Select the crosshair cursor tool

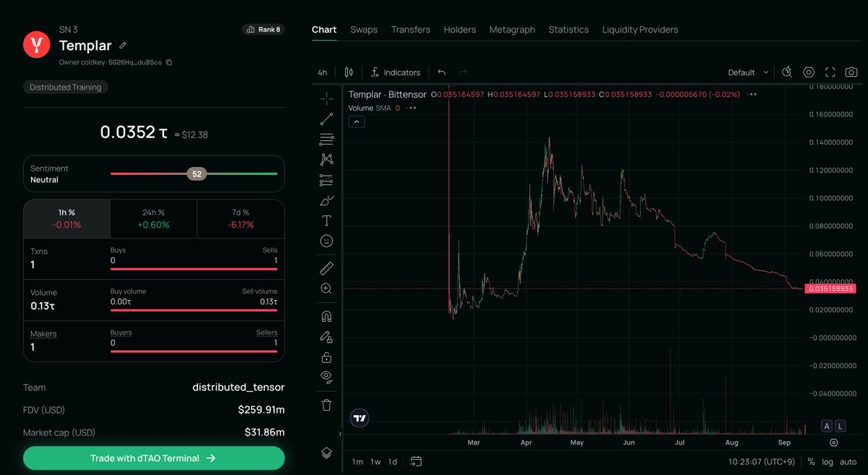tap(326, 98)
